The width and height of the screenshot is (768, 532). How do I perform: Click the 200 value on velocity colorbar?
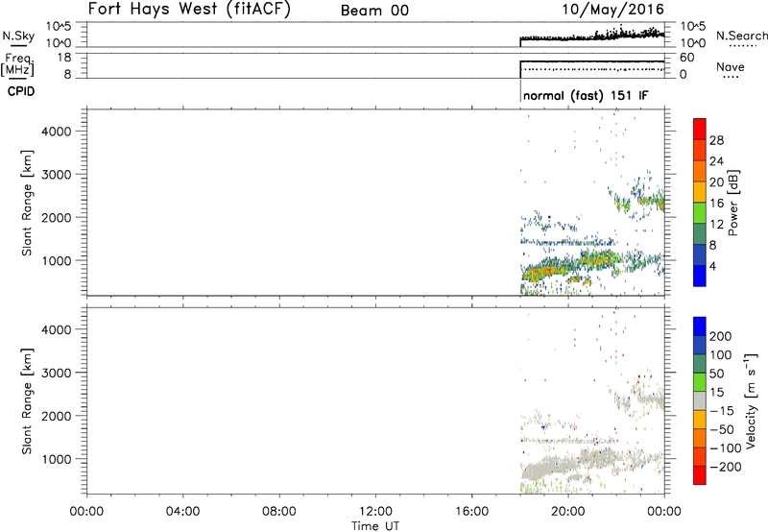pyautogui.click(x=721, y=336)
